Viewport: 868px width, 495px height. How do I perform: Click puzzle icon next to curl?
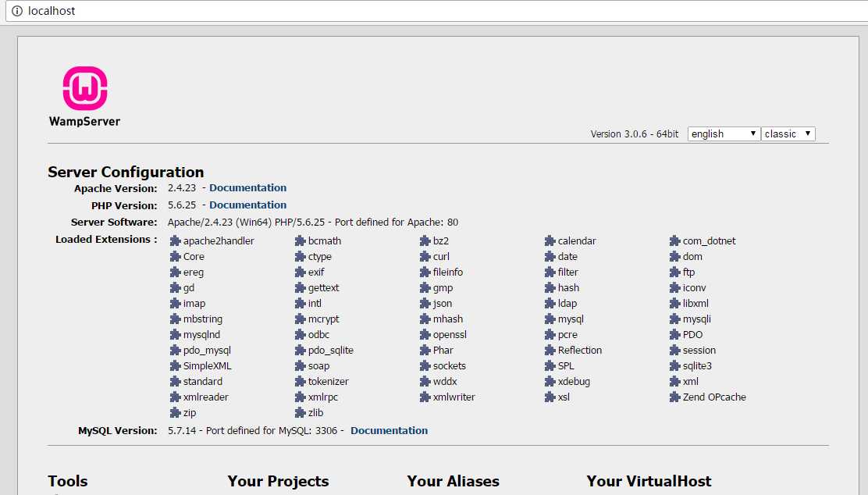(x=425, y=256)
